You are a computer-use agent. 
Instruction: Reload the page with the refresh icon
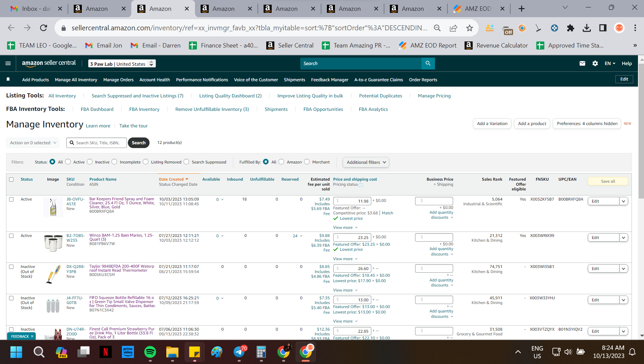pos(43,28)
